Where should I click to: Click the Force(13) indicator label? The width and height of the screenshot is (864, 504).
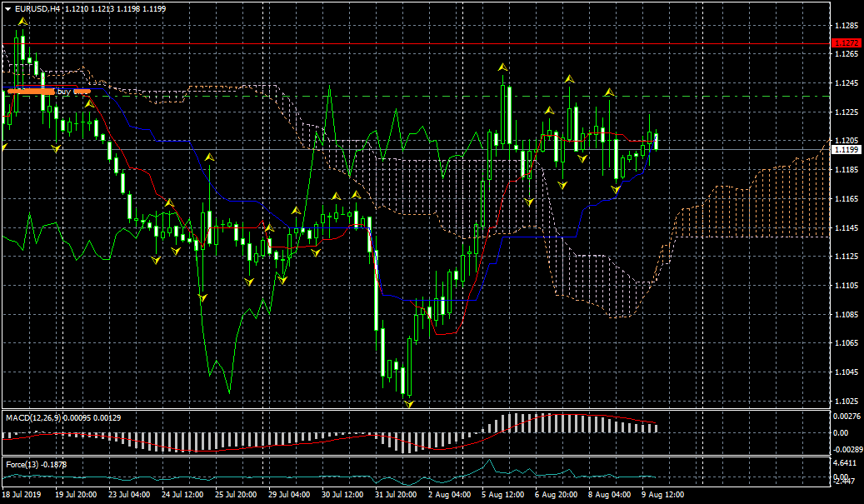click(x=21, y=463)
